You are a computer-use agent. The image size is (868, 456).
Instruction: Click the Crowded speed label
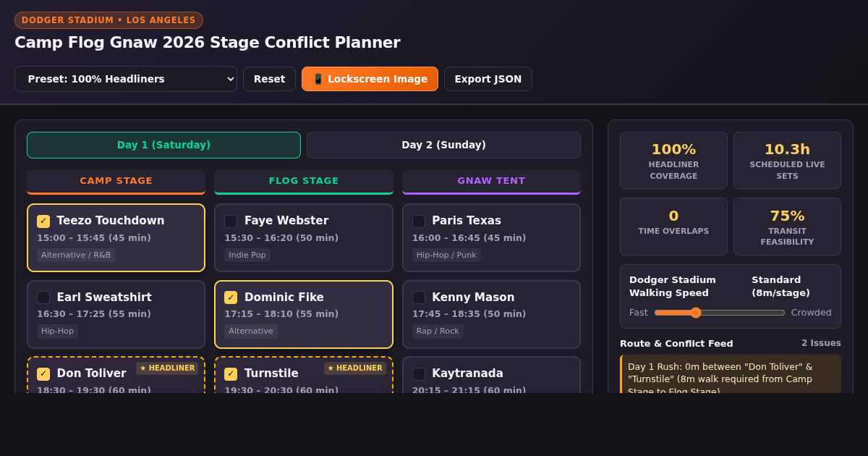812,313
